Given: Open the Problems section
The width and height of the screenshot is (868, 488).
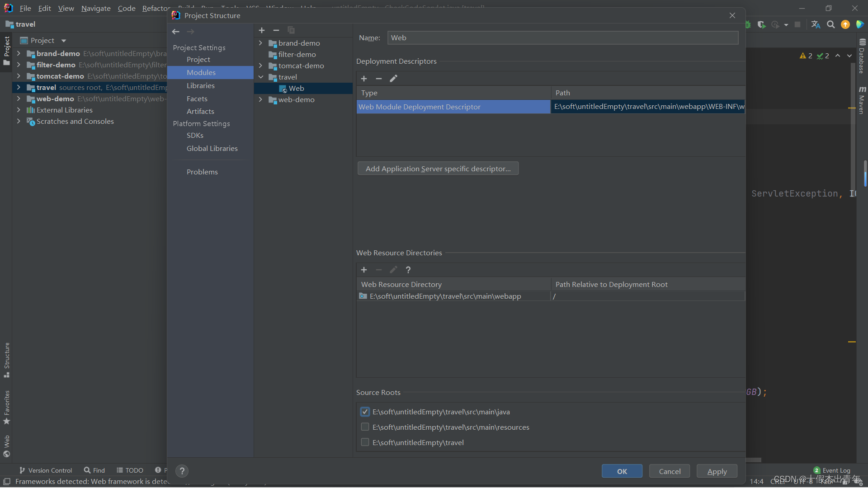Looking at the screenshot, I should pos(202,172).
